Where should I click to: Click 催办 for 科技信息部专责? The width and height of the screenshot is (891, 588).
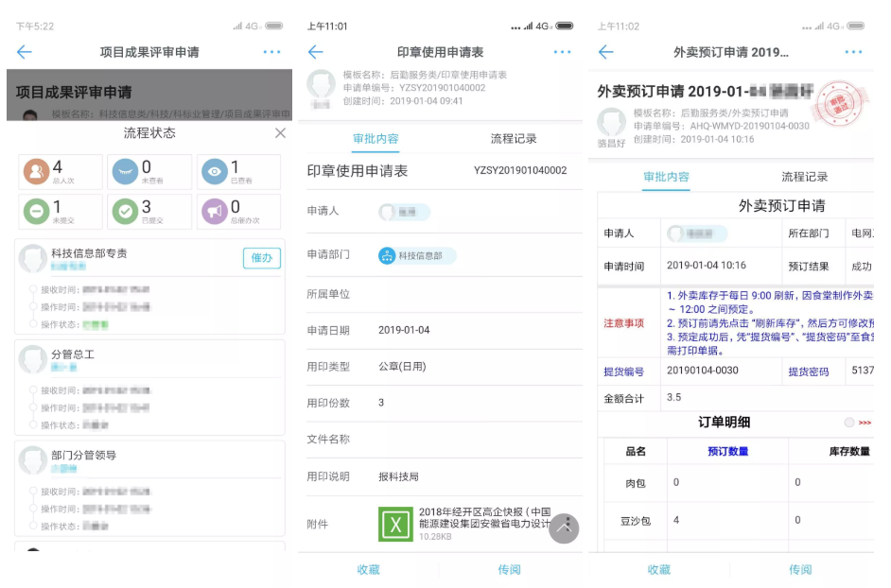(x=261, y=258)
